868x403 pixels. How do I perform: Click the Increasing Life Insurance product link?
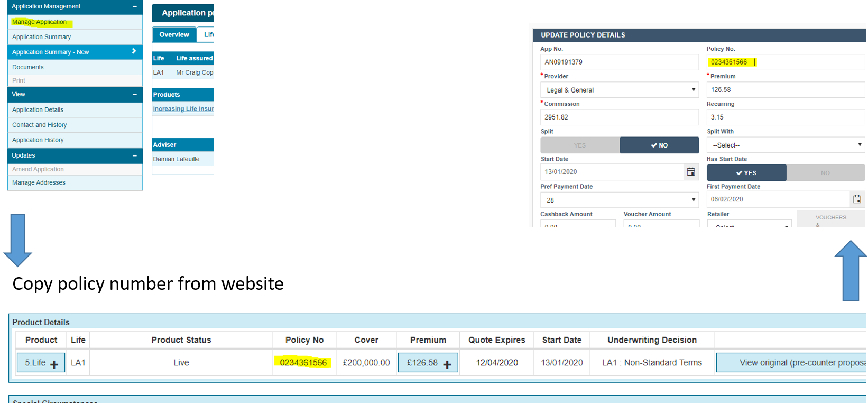(x=183, y=109)
